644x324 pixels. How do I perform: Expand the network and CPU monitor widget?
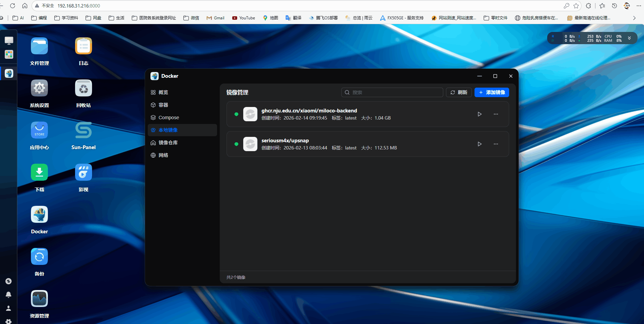(x=629, y=38)
